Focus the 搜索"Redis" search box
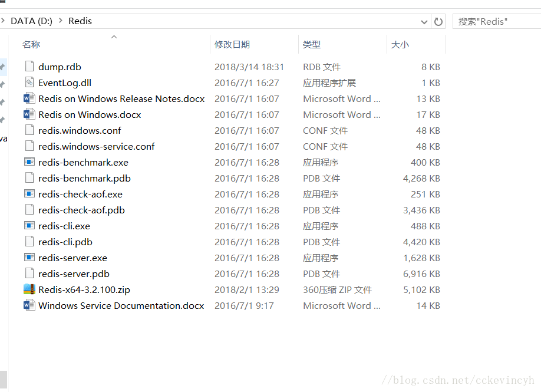Screen dimensions: 541x392 point(497,21)
